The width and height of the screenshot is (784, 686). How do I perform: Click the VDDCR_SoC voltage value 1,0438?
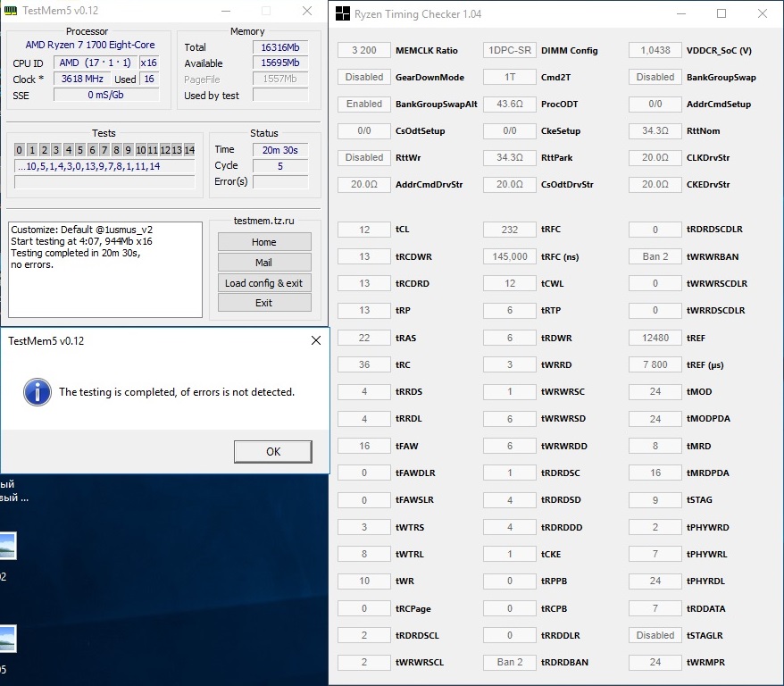pos(655,51)
